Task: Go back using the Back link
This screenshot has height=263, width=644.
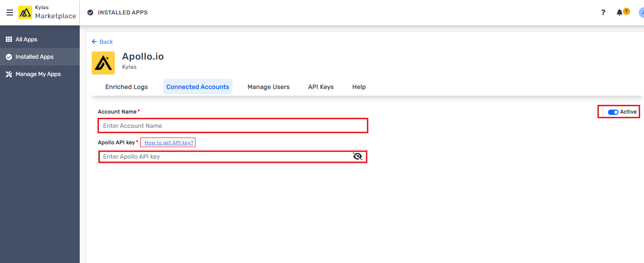Action: click(x=102, y=42)
